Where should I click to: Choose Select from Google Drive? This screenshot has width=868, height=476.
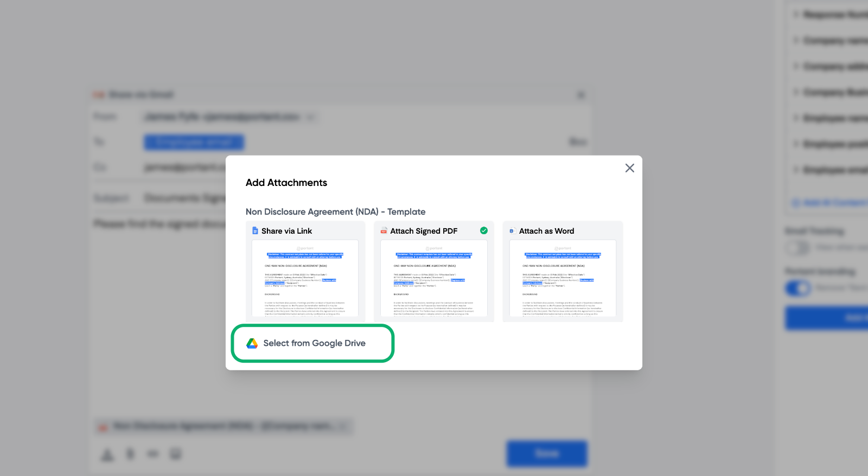[x=313, y=343]
